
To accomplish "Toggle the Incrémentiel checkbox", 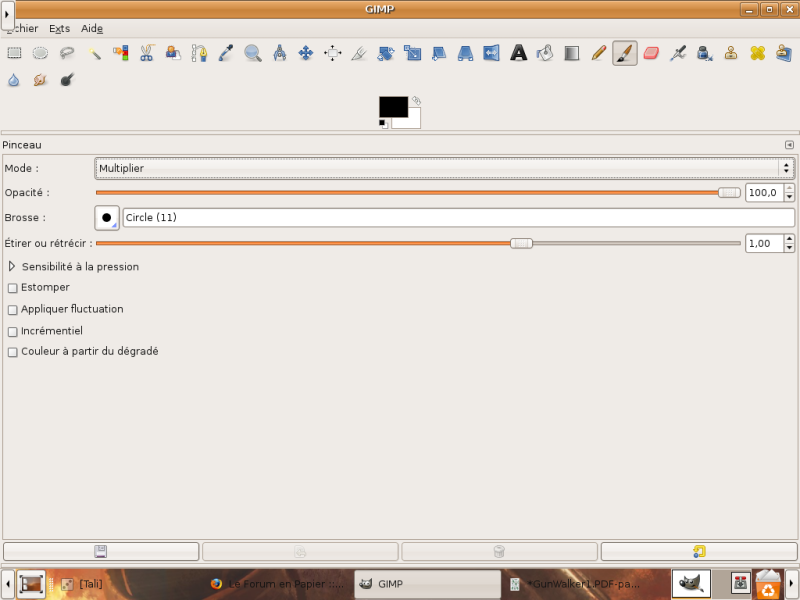I will point(13,332).
